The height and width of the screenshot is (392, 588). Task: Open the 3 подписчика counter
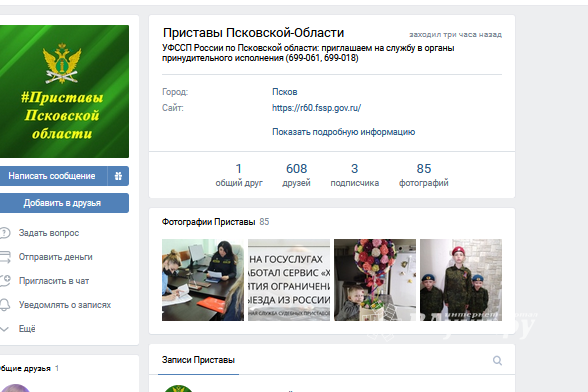pyautogui.click(x=354, y=175)
